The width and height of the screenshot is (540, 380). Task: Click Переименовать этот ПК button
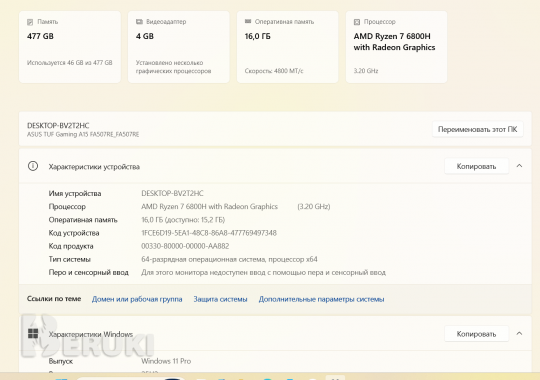pyautogui.click(x=477, y=129)
